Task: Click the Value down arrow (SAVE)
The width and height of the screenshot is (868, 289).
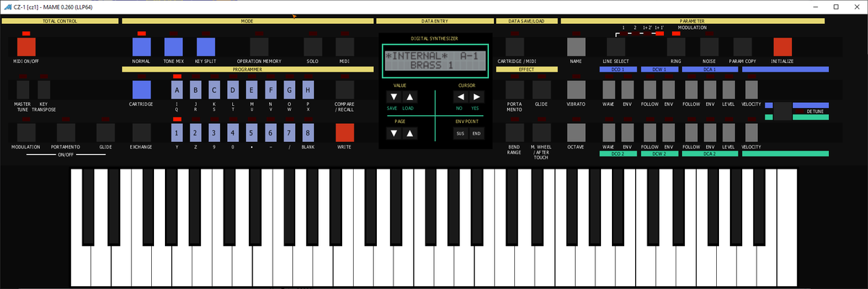Action: pyautogui.click(x=393, y=96)
